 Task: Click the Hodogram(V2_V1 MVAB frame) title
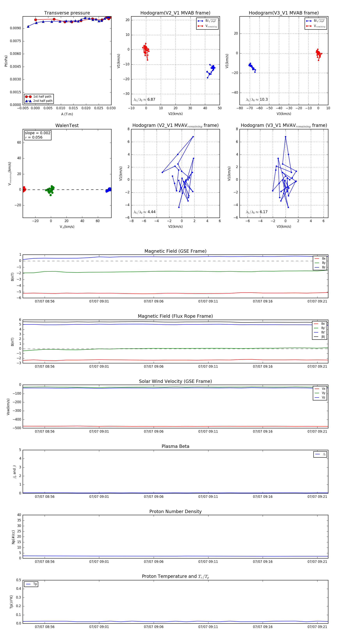pyautogui.click(x=175, y=13)
